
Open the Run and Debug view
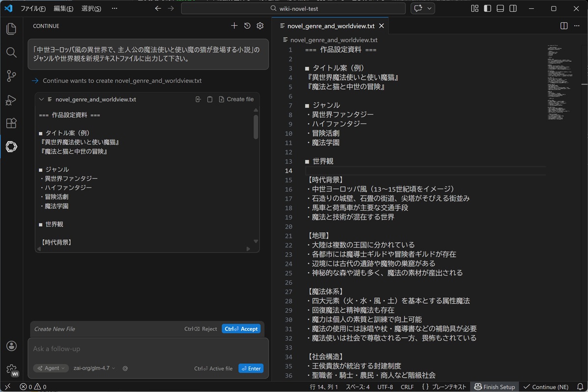pos(11,100)
